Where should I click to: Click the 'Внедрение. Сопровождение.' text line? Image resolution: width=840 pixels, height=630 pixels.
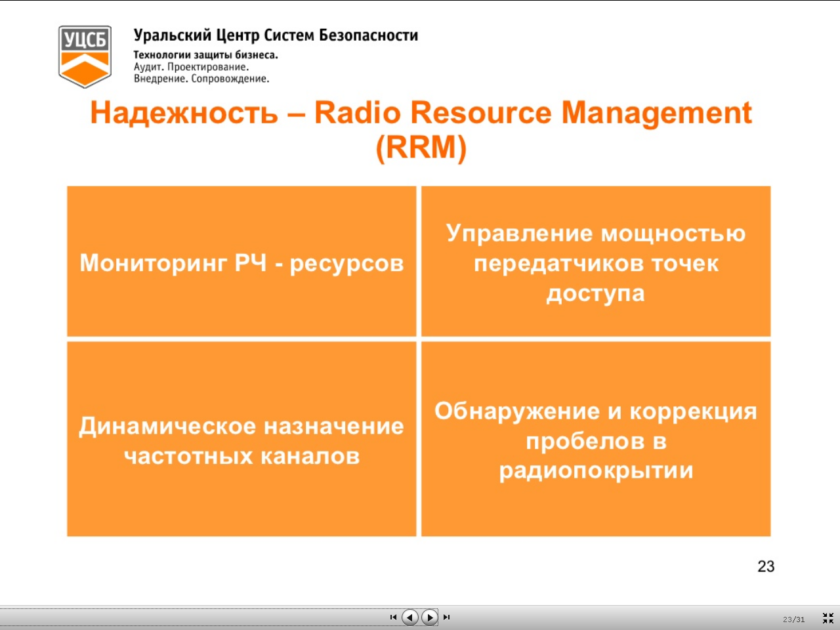pos(201,79)
